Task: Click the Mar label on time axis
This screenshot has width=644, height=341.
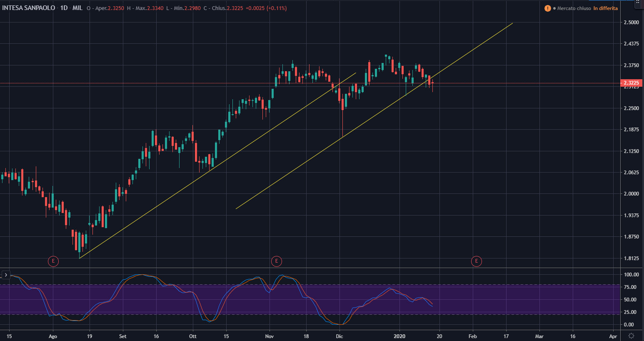Action: pos(539,336)
